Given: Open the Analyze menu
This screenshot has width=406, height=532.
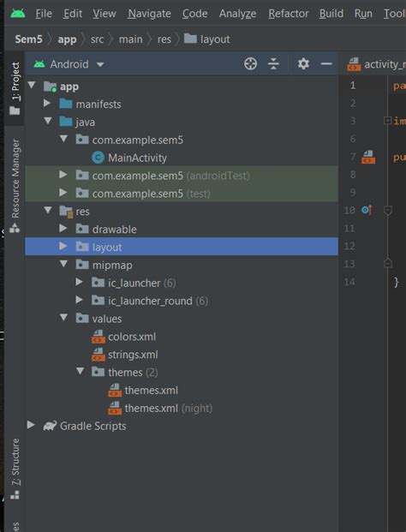Looking at the screenshot, I should [x=237, y=14].
